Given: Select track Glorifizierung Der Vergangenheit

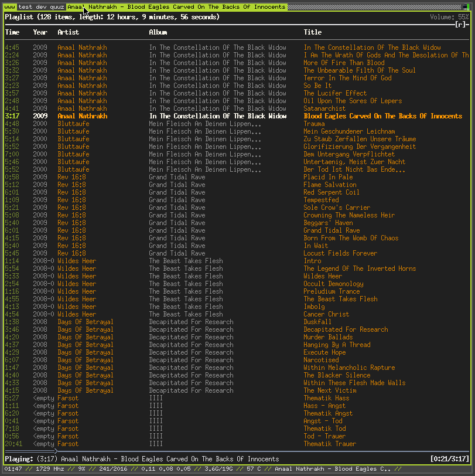Looking at the screenshot, I should point(360,147).
